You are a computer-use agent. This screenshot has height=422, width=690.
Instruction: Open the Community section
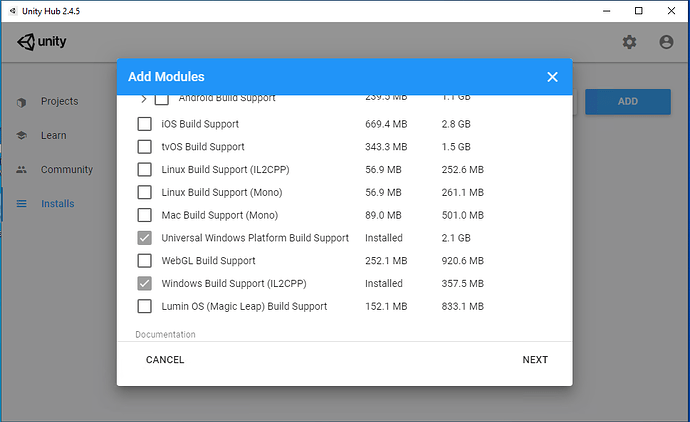pyautogui.click(x=66, y=170)
